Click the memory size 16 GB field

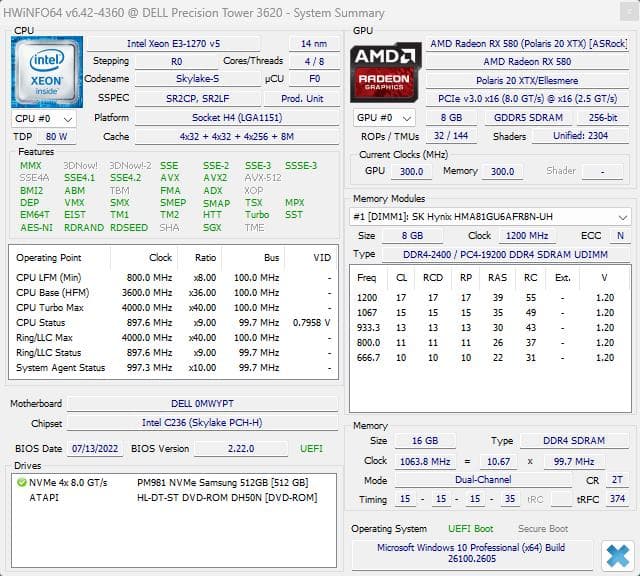tap(425, 441)
